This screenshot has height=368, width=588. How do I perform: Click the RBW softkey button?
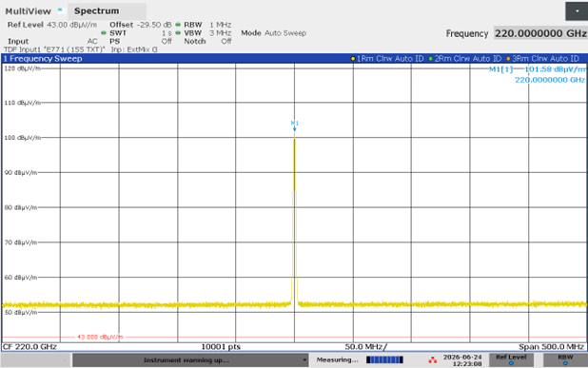click(x=565, y=359)
